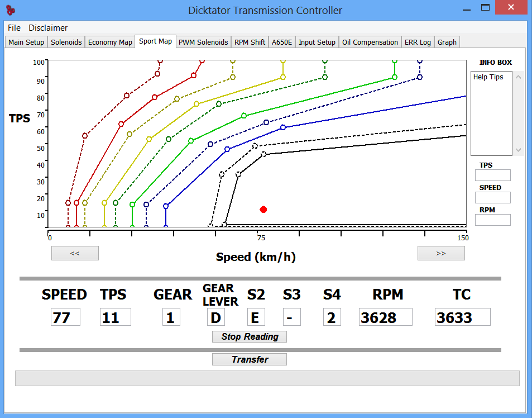This screenshot has width=532, height=418.
Task: Maximize the Dicktator window
Action: (486, 7)
